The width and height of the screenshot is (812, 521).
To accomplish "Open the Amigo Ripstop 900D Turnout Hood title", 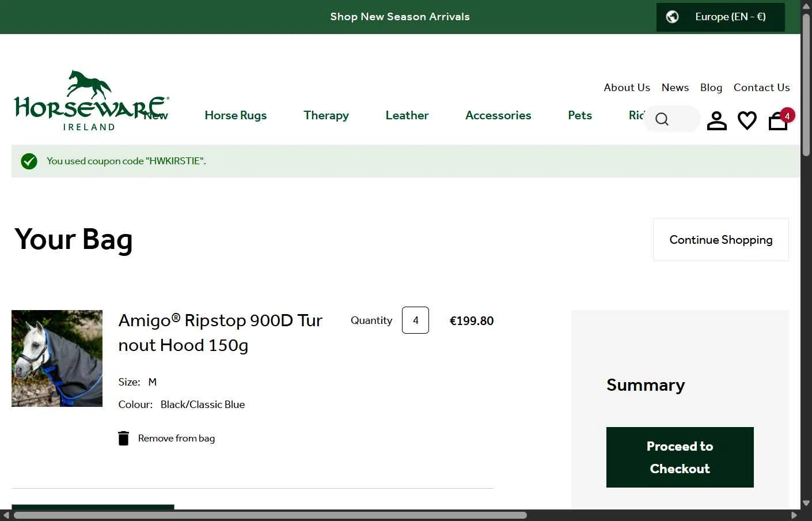I will pyautogui.click(x=220, y=333).
